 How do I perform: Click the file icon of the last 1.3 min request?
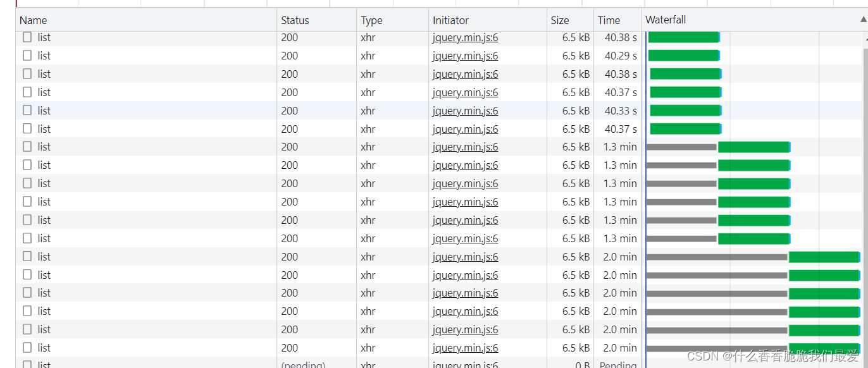click(x=27, y=238)
